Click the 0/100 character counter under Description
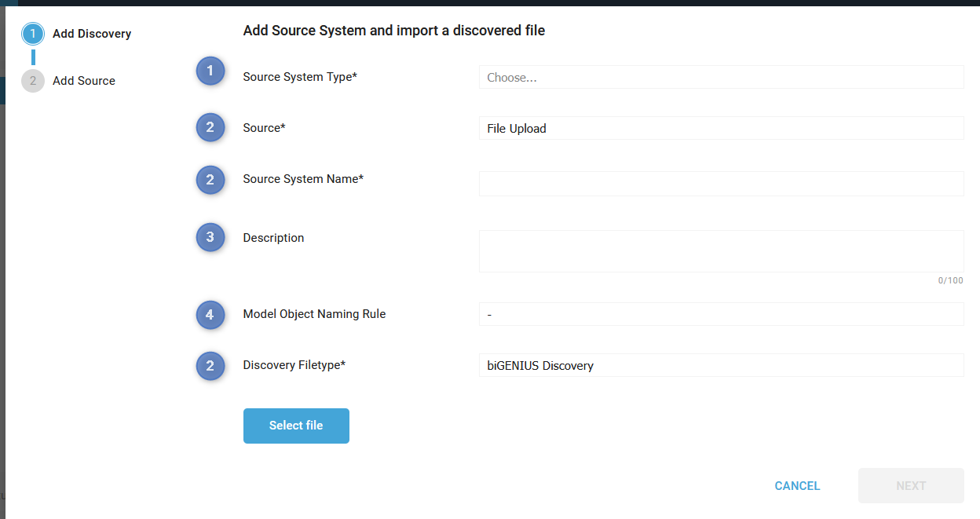980x519 pixels. click(x=950, y=281)
